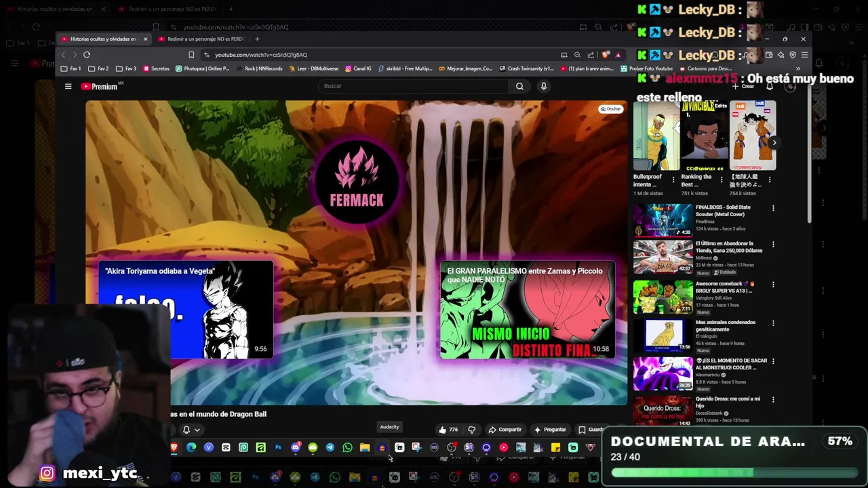Reload the page with the refresh icon
Image resolution: width=868 pixels, height=488 pixels.
[87, 55]
